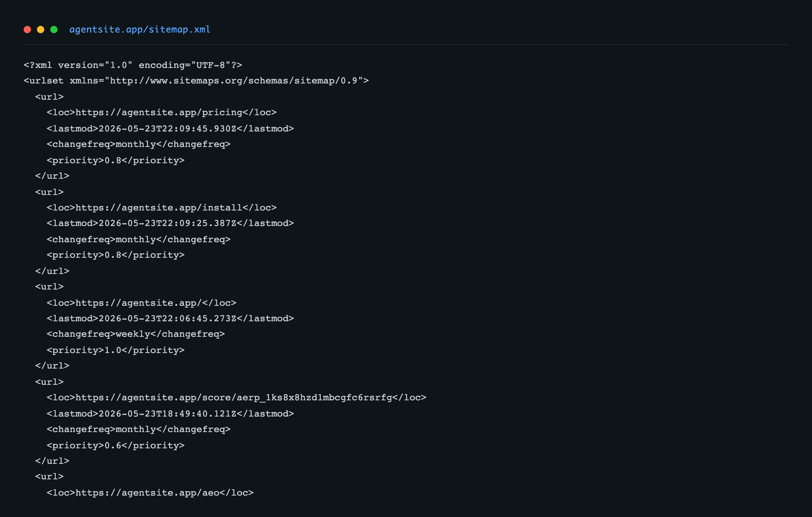Click the urlset xmlns sitemaps.org line
Image resolution: width=812 pixels, height=517 pixels.
[x=196, y=81]
